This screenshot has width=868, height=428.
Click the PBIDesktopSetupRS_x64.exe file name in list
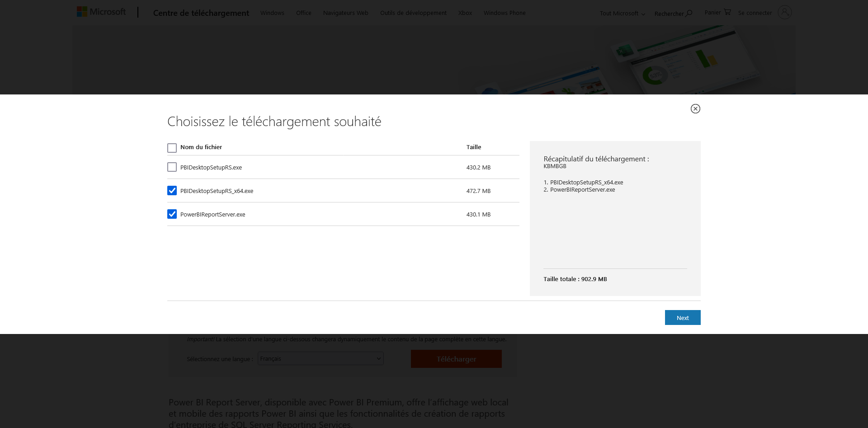[217, 191]
